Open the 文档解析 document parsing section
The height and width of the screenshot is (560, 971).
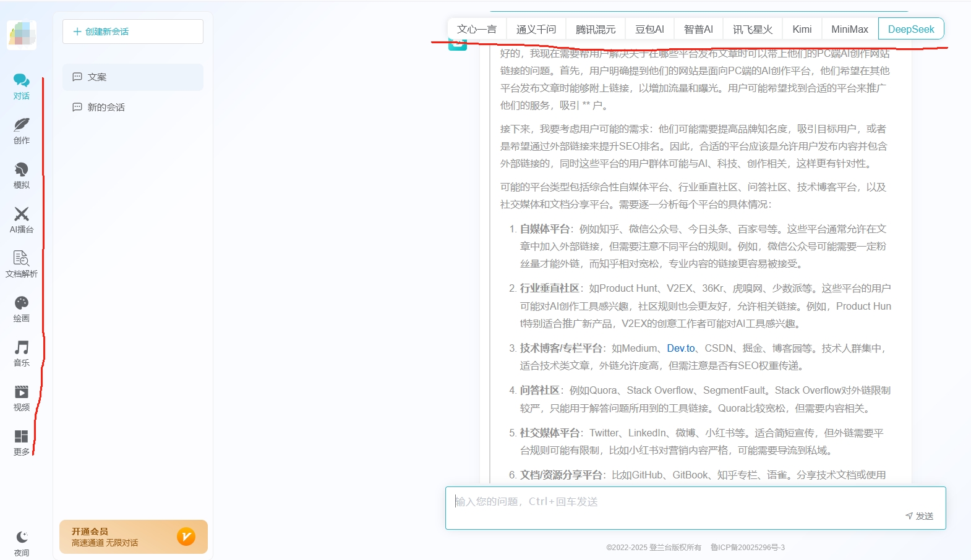(22, 265)
